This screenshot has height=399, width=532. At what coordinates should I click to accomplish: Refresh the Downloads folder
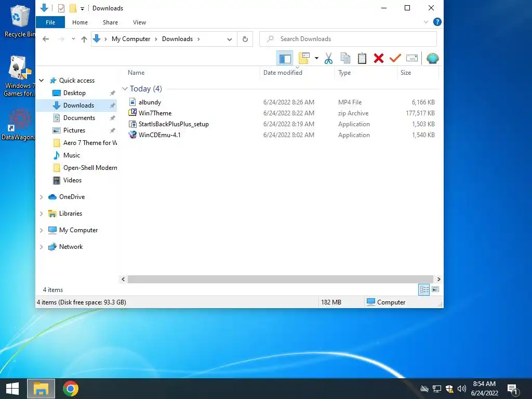[x=245, y=39]
